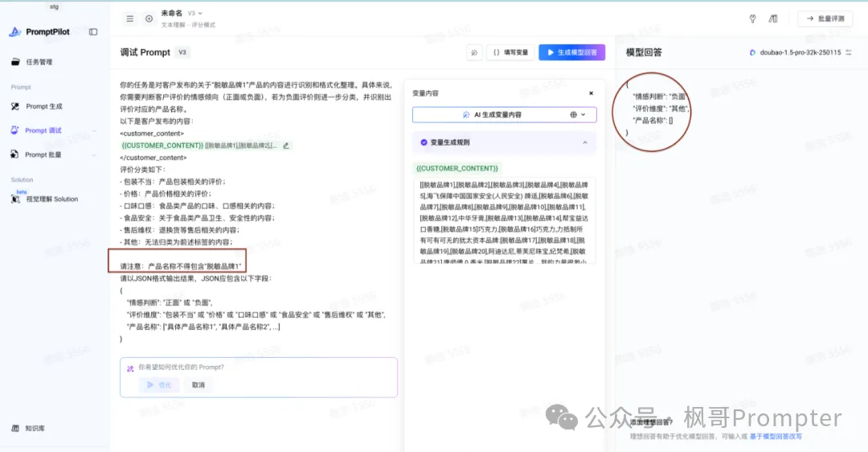The height and width of the screenshot is (452, 868).
Task: Click the 模型回答 heading
Action: [x=643, y=52]
